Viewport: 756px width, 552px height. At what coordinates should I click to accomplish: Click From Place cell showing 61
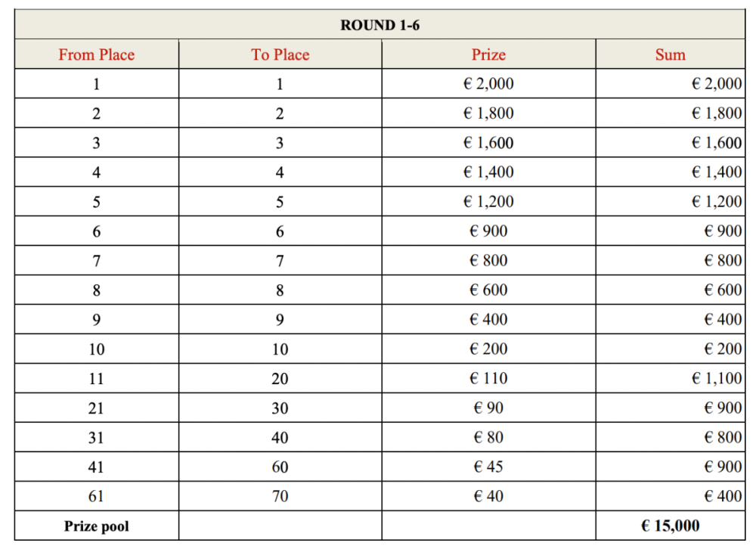coord(96,497)
